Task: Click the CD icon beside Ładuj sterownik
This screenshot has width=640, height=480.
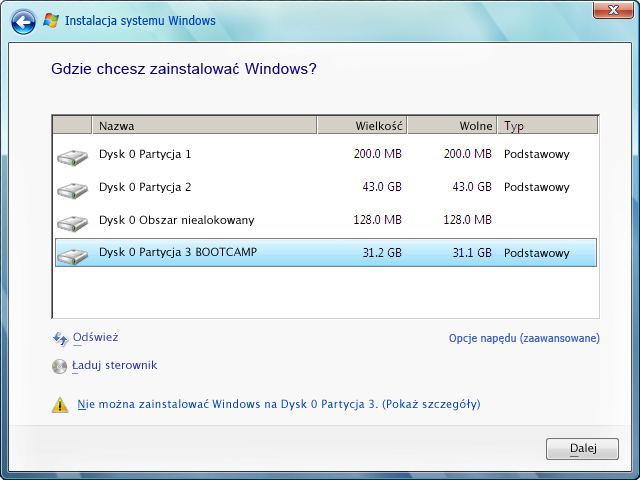Action: pos(59,366)
